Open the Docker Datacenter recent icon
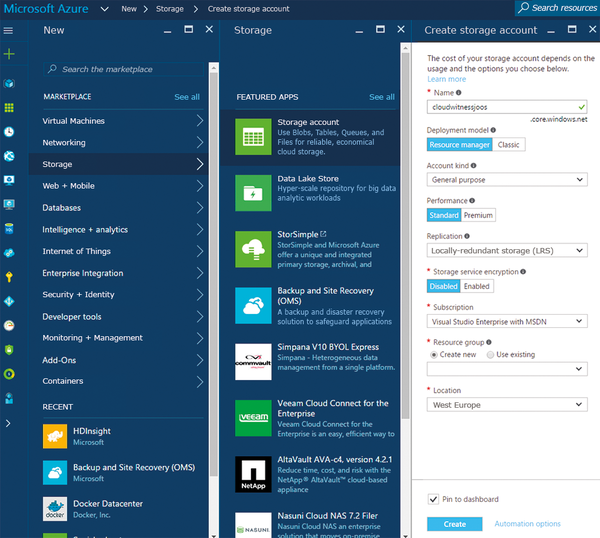The height and width of the screenshot is (538, 600). (55, 509)
